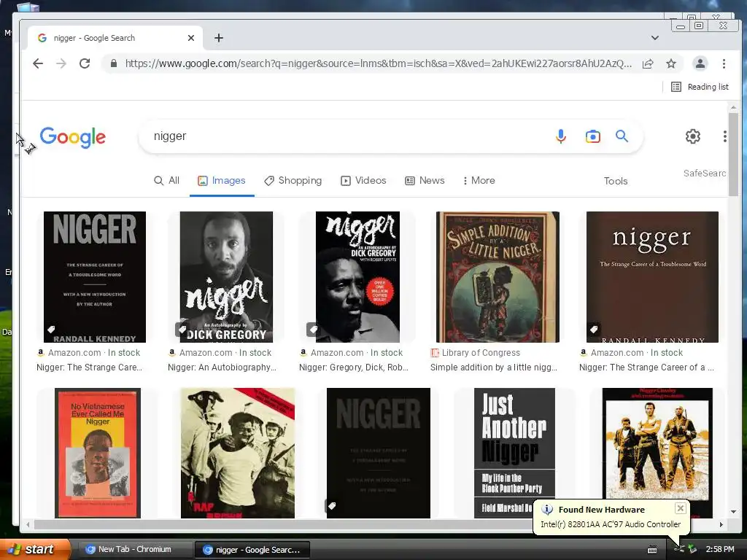The image size is (747, 560).
Task: Click the horizontal scrollbar right arrow
Action: click(721, 524)
